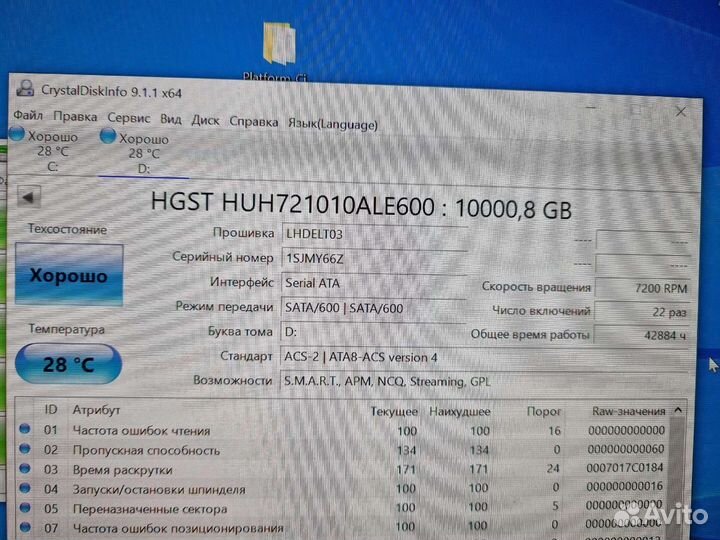Click the 42884 ч power-on hours

tap(642, 336)
